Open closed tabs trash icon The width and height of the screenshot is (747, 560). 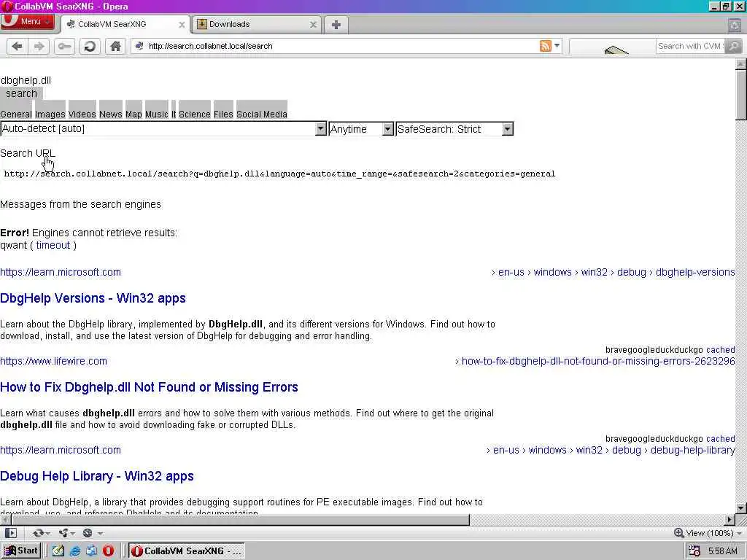tap(735, 25)
